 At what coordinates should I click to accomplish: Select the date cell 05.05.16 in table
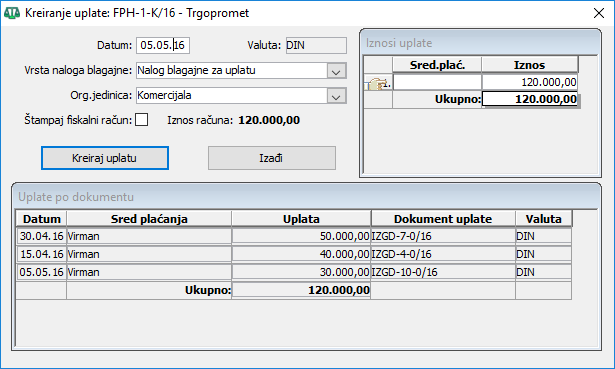[x=42, y=272]
